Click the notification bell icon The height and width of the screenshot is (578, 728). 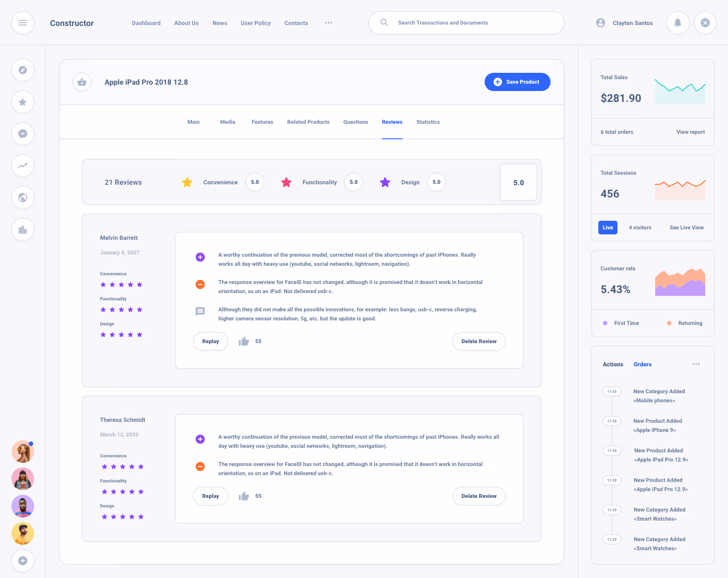(677, 23)
